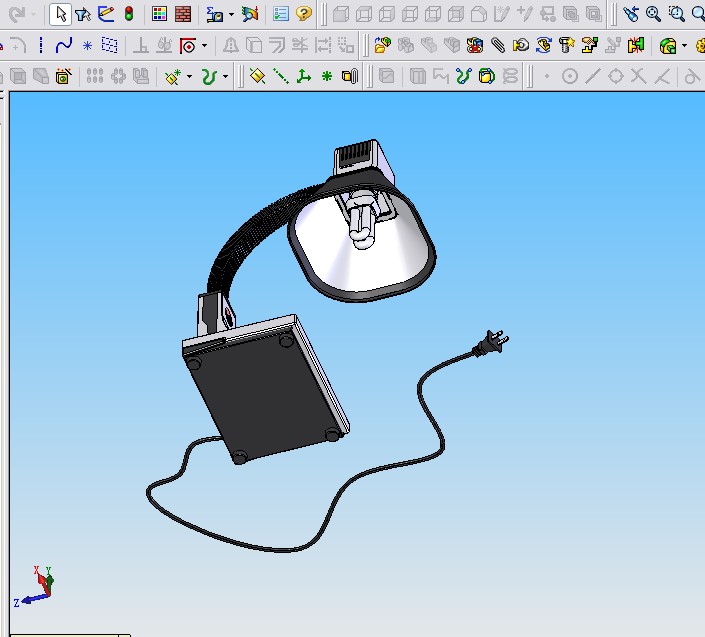The height and width of the screenshot is (637, 705).
Task: Click the Quick Snaps red target icon
Action: [187, 45]
